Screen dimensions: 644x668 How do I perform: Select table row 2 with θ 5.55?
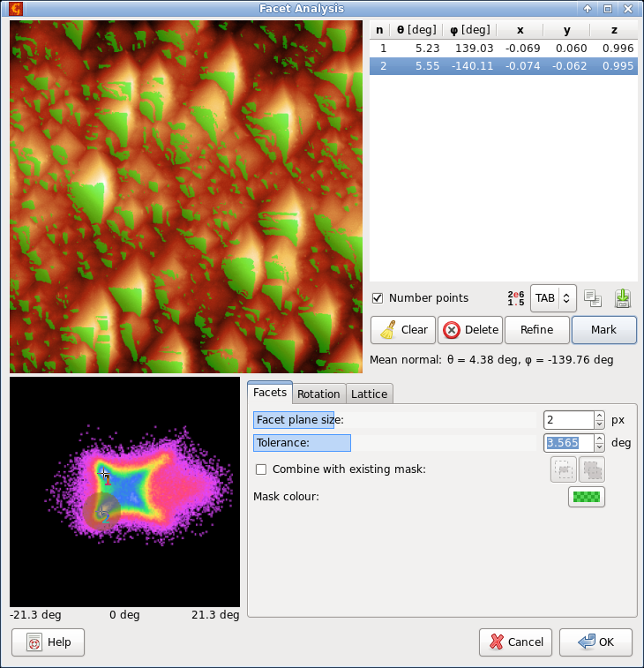point(504,66)
